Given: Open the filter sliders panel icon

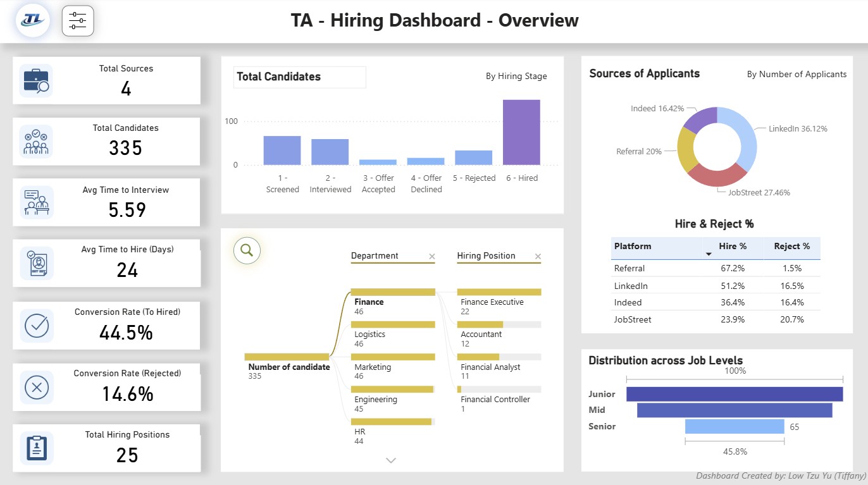Looking at the screenshot, I should click(x=78, y=21).
